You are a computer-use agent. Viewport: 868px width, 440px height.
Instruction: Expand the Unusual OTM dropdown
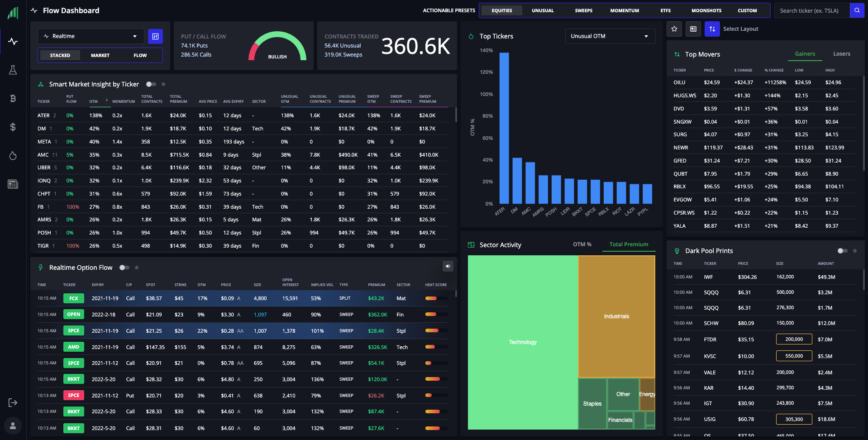pos(610,36)
